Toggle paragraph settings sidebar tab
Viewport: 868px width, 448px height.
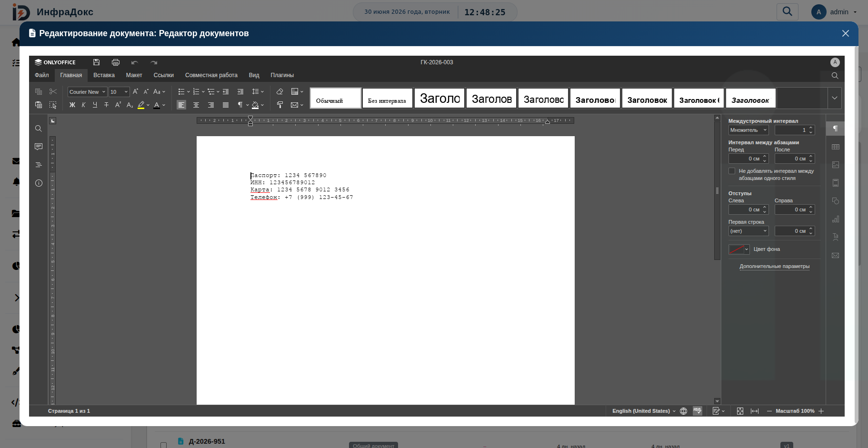(x=835, y=129)
